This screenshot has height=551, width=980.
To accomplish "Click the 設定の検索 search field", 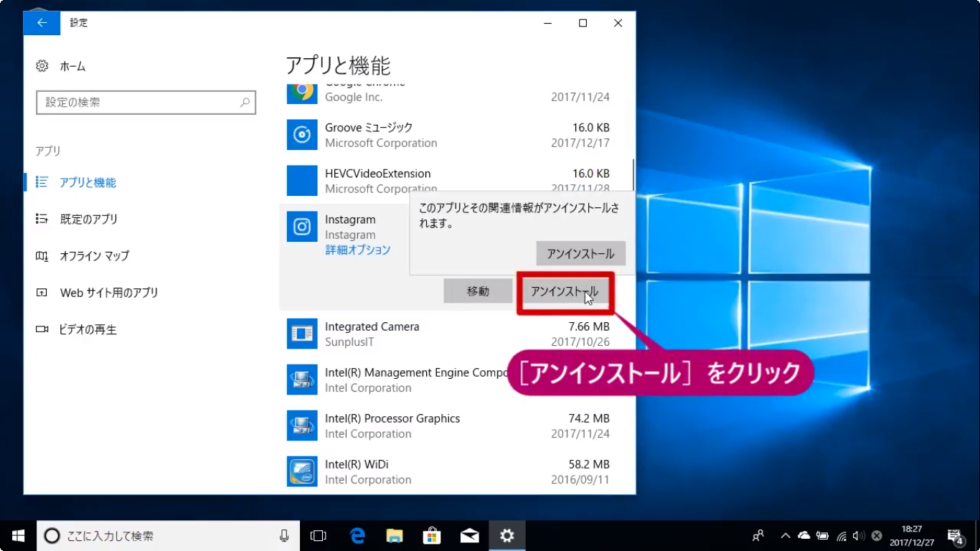I will 146,103.
